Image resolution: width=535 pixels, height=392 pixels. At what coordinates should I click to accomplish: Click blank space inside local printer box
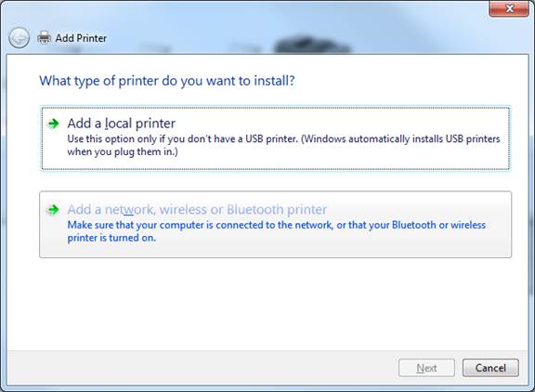tap(341, 161)
